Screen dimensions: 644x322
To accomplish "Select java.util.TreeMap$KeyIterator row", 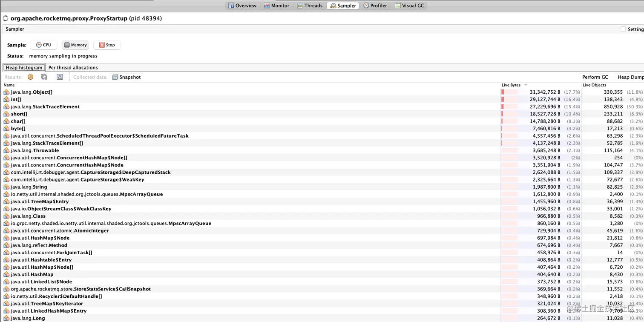I will 47,304.
